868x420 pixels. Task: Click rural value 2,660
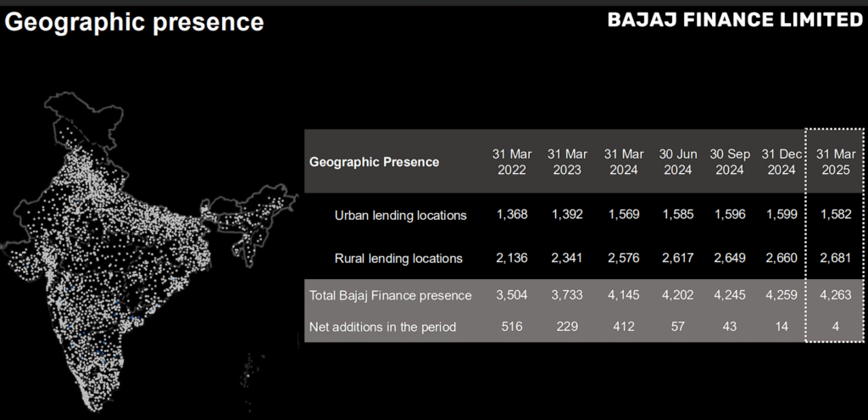click(782, 258)
